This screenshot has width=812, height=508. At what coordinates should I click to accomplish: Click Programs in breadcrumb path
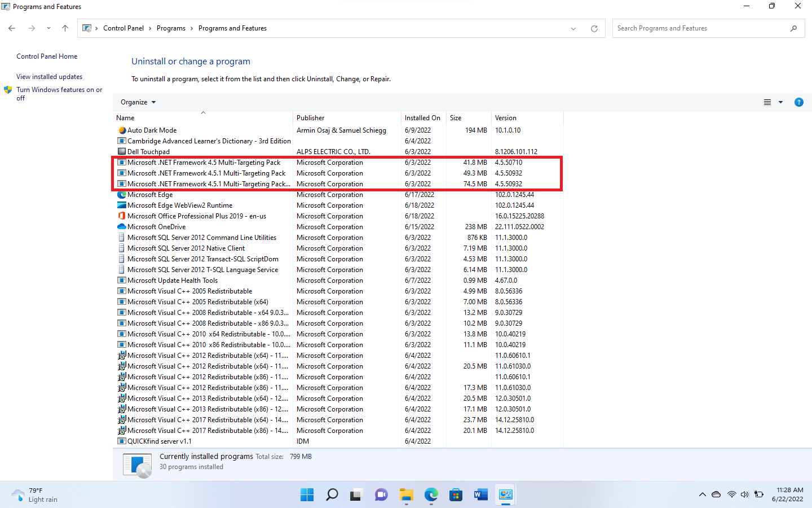pos(171,28)
